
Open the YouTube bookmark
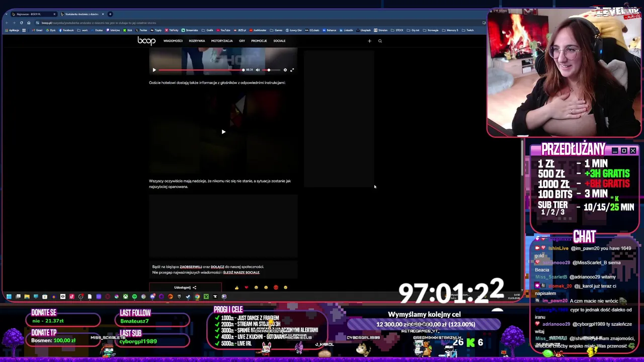click(223, 30)
